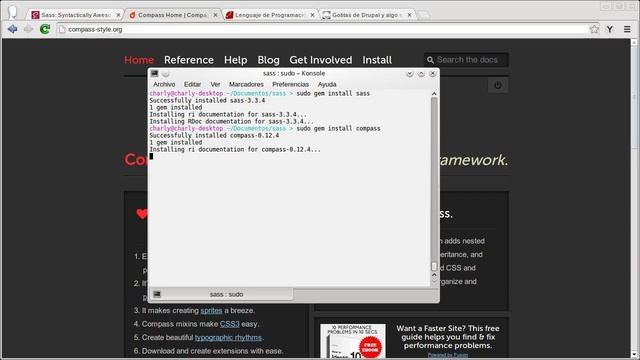Click the terminal icon on the Konsole session tab

point(157,294)
